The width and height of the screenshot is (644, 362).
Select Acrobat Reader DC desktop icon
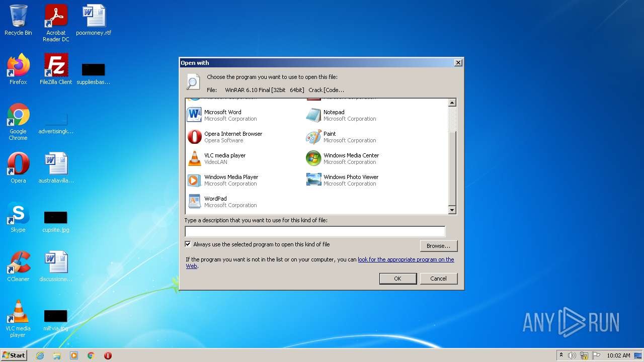tap(56, 23)
